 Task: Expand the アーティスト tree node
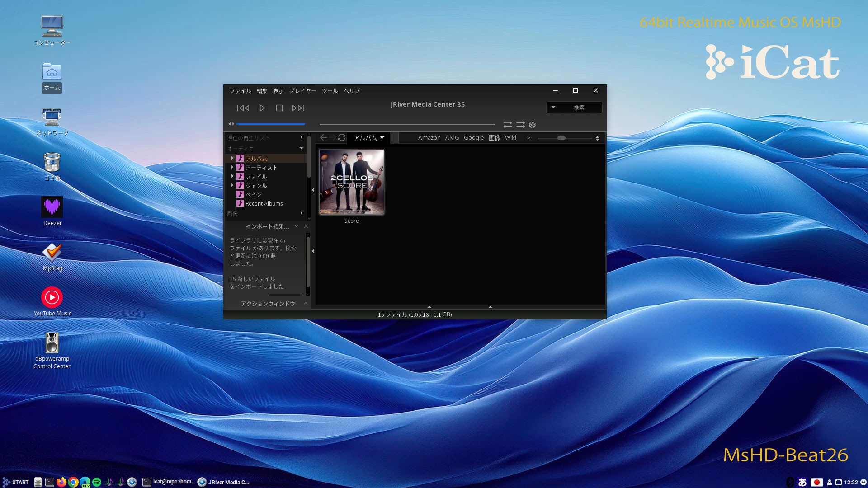click(x=232, y=167)
